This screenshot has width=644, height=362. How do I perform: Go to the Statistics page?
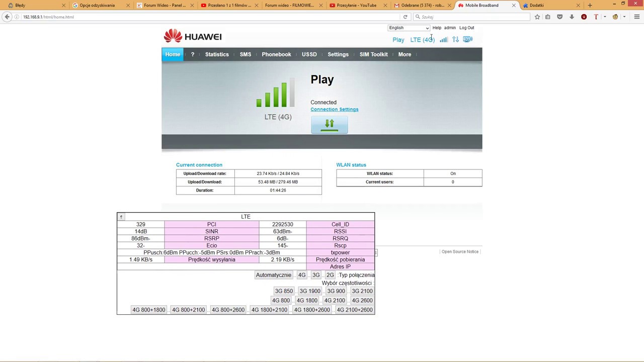tap(217, 54)
